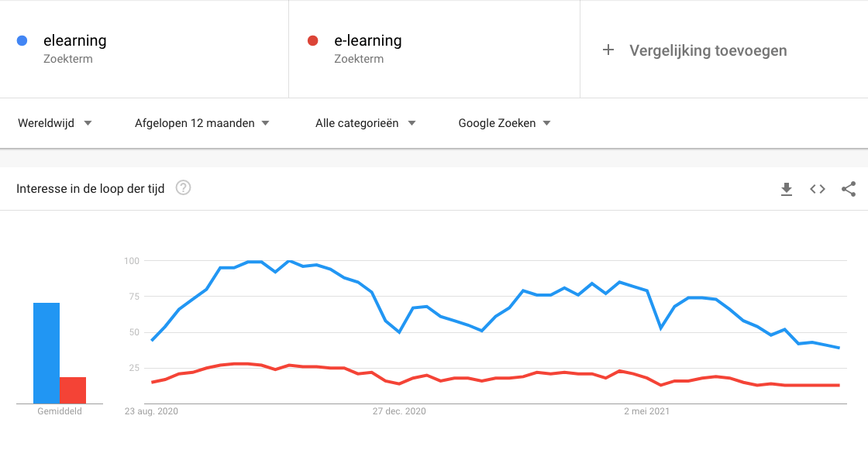
Task: Click the blue dot next to elearning
Action: click(22, 40)
